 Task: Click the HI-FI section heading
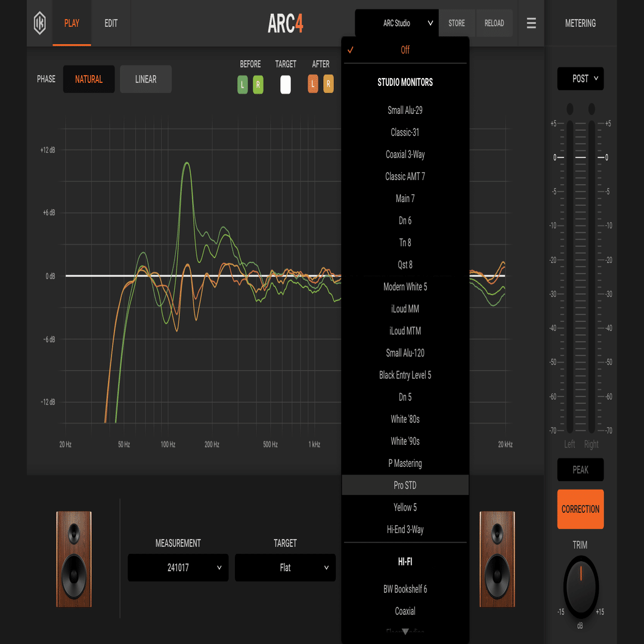405,562
